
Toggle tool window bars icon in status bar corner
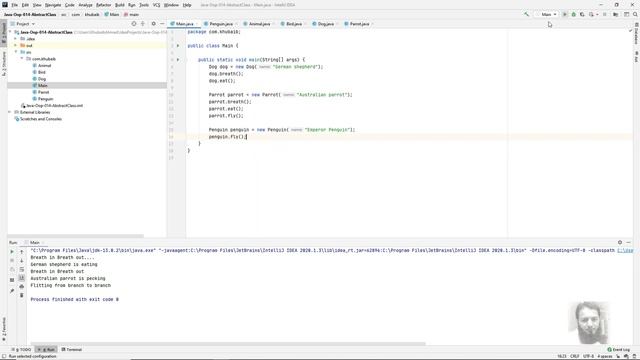pos(4,356)
